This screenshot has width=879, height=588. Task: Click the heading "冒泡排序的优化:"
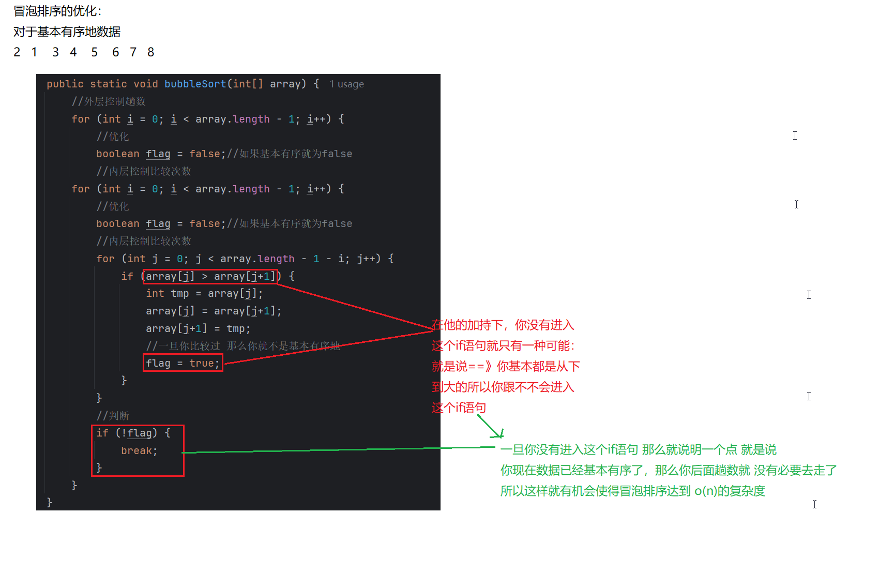click(57, 11)
